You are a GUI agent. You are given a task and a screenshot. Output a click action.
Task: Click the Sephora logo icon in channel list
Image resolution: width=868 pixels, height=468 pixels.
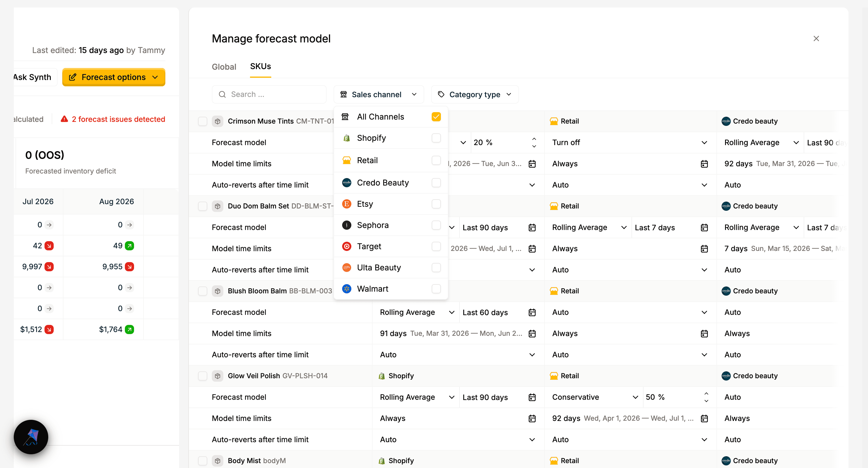tap(346, 225)
